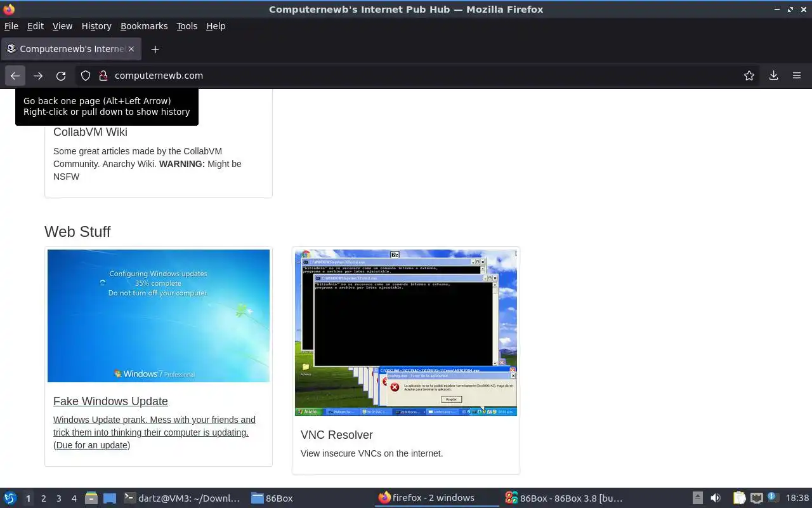Viewport: 812px width, 508px height.
Task: Open the volume speaker tray icon
Action: pyautogui.click(x=716, y=498)
